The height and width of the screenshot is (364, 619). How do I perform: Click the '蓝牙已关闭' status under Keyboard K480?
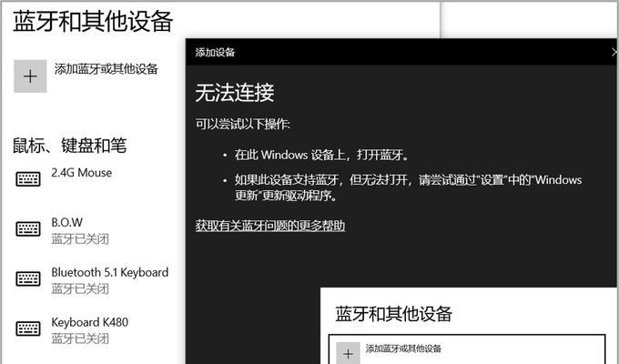click(80, 339)
